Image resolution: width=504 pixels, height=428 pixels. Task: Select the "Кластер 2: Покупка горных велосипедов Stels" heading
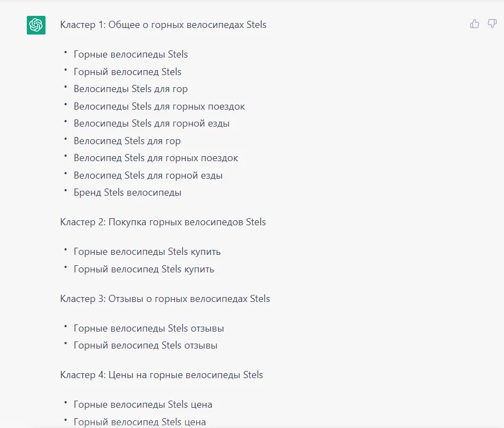click(163, 222)
